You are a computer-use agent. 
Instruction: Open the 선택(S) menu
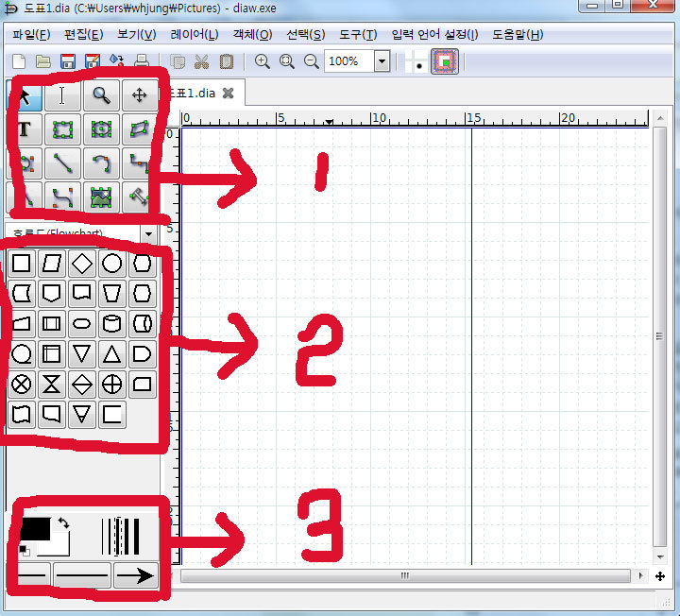coord(306,34)
